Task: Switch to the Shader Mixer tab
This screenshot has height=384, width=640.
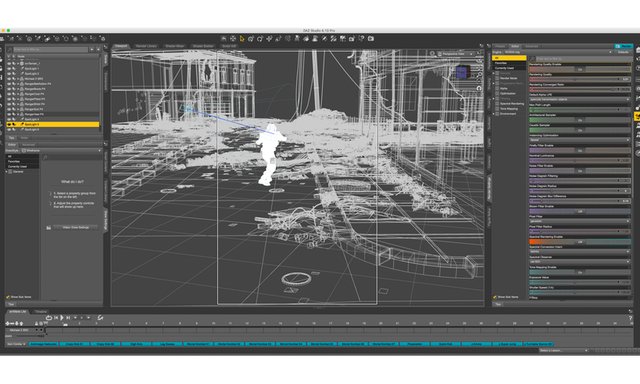Action: click(175, 46)
